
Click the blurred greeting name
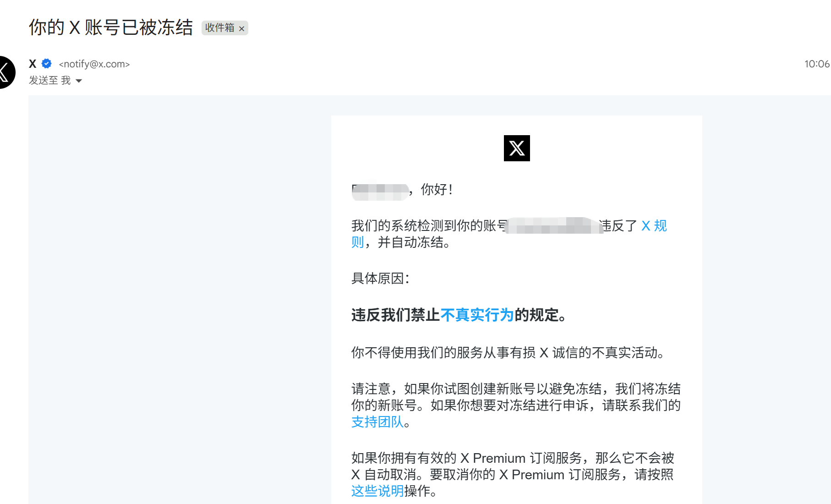pyautogui.click(x=380, y=192)
